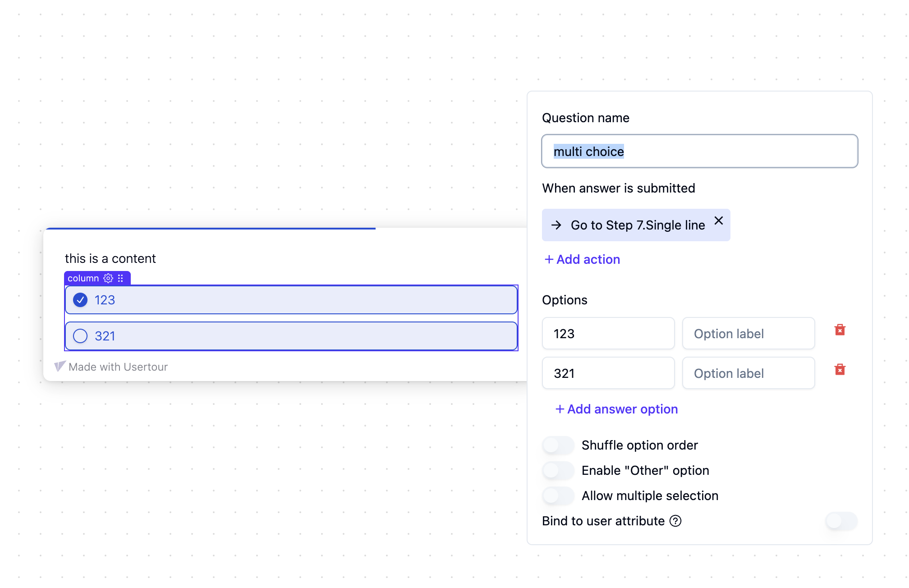Image resolution: width=909 pixels, height=588 pixels.
Task: Toggle Bind to user attribute switch
Action: click(x=841, y=521)
